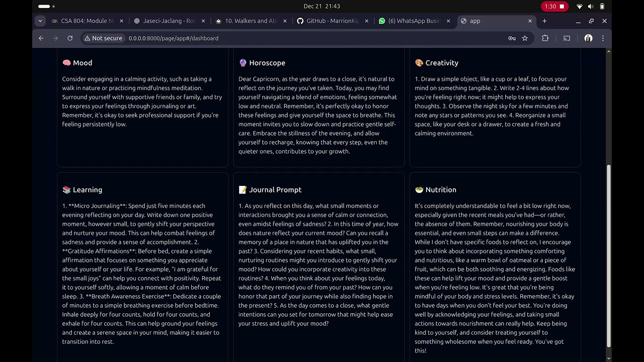Click the Learning card heading
This screenshot has width=644, height=362.
click(82, 190)
